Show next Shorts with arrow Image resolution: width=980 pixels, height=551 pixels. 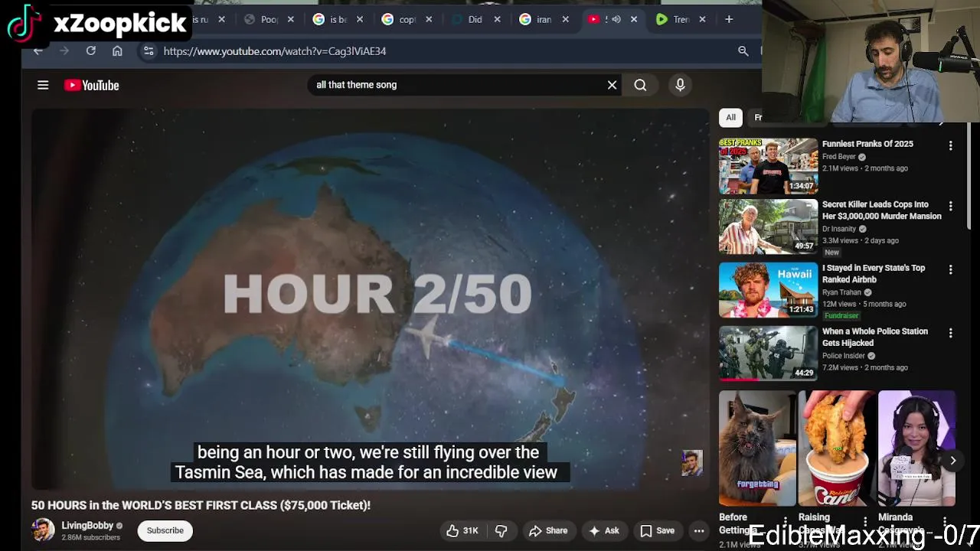click(x=952, y=461)
